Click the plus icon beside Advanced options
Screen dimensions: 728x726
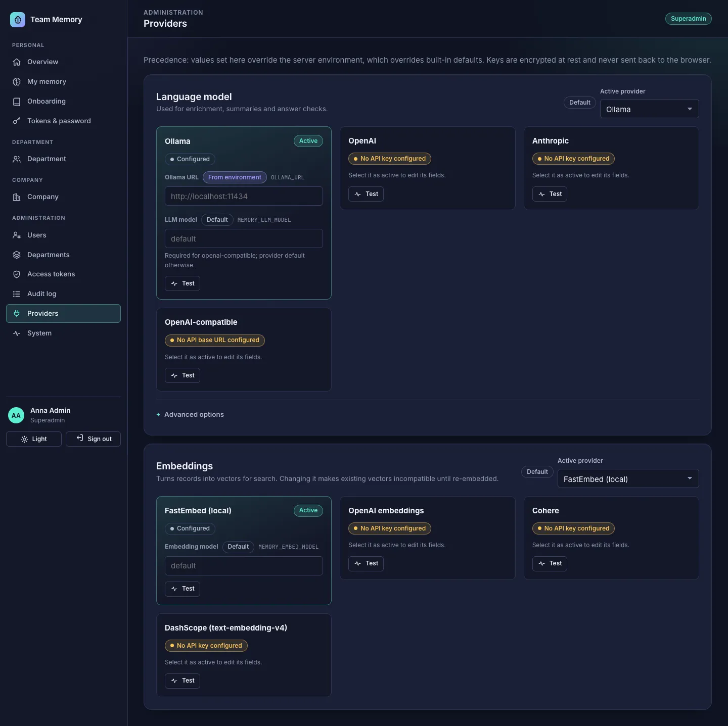pyautogui.click(x=158, y=415)
